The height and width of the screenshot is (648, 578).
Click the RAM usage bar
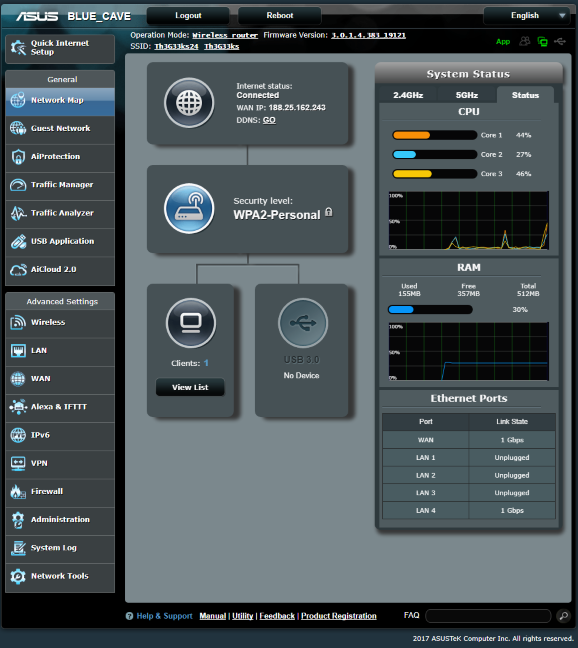pos(430,310)
